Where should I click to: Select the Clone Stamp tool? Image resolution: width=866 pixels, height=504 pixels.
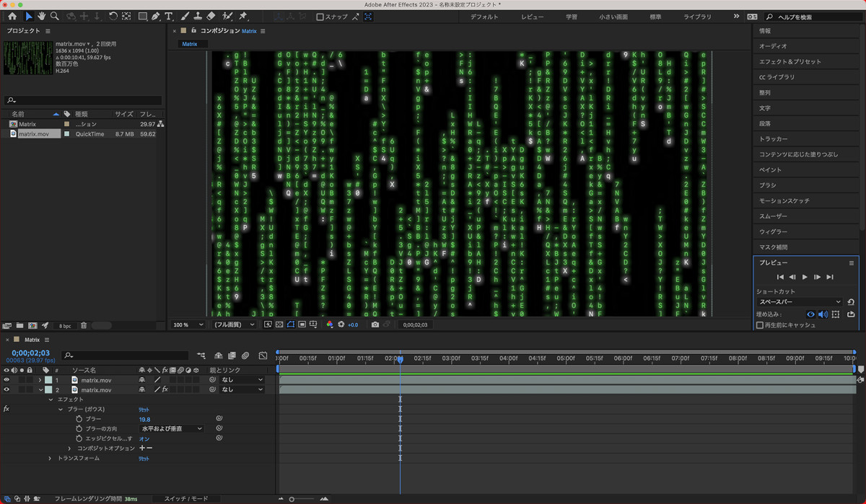click(x=198, y=16)
